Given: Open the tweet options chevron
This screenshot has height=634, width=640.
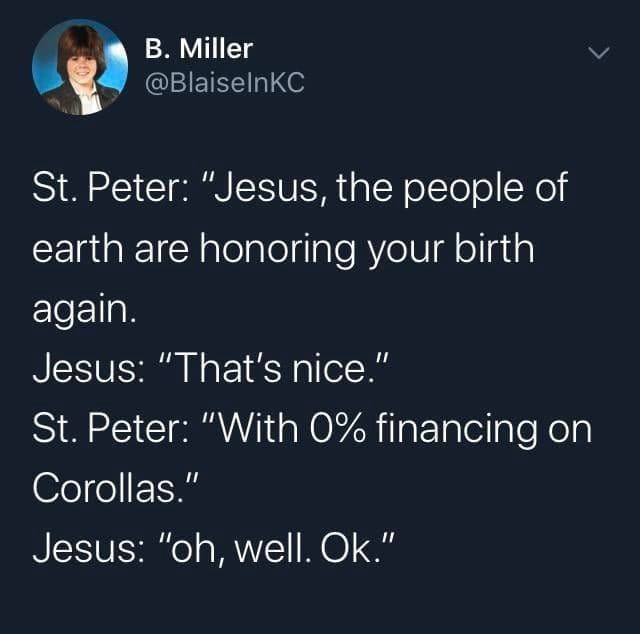Looking at the screenshot, I should point(597,52).
